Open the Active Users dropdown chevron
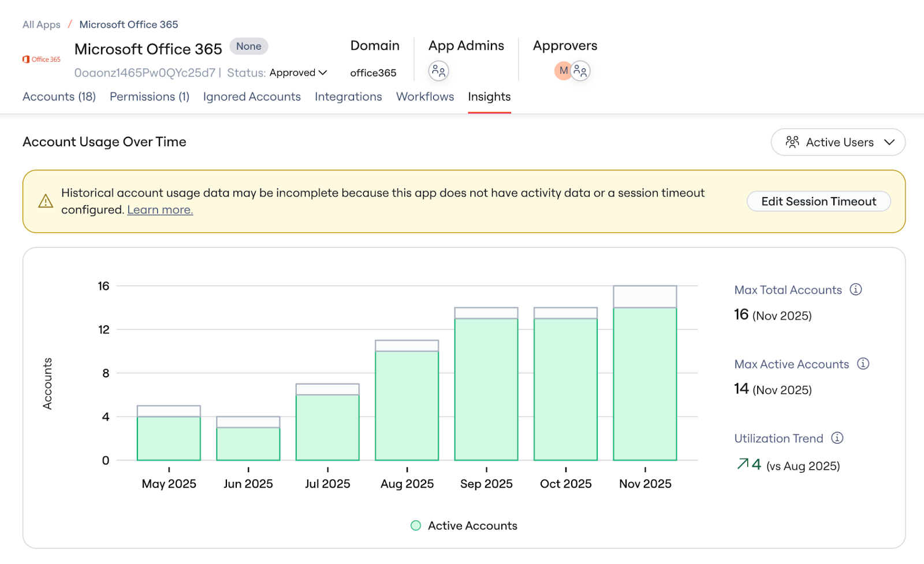 tap(889, 142)
